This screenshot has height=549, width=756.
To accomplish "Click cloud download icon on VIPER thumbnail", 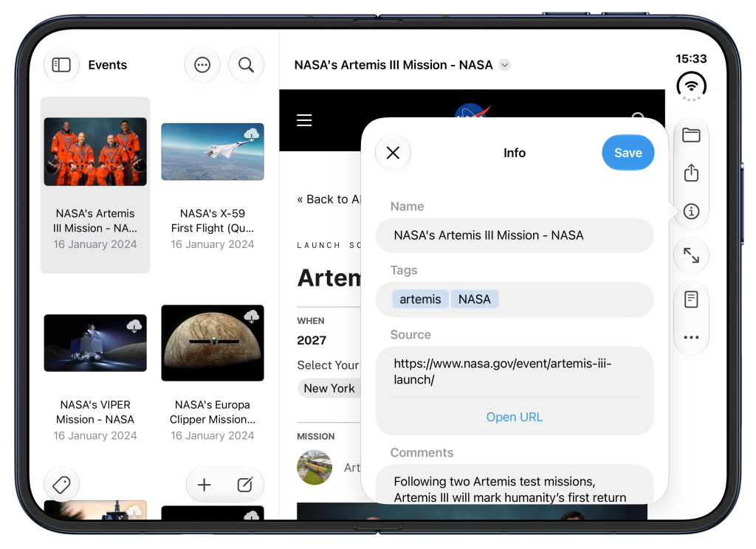I will click(x=134, y=325).
